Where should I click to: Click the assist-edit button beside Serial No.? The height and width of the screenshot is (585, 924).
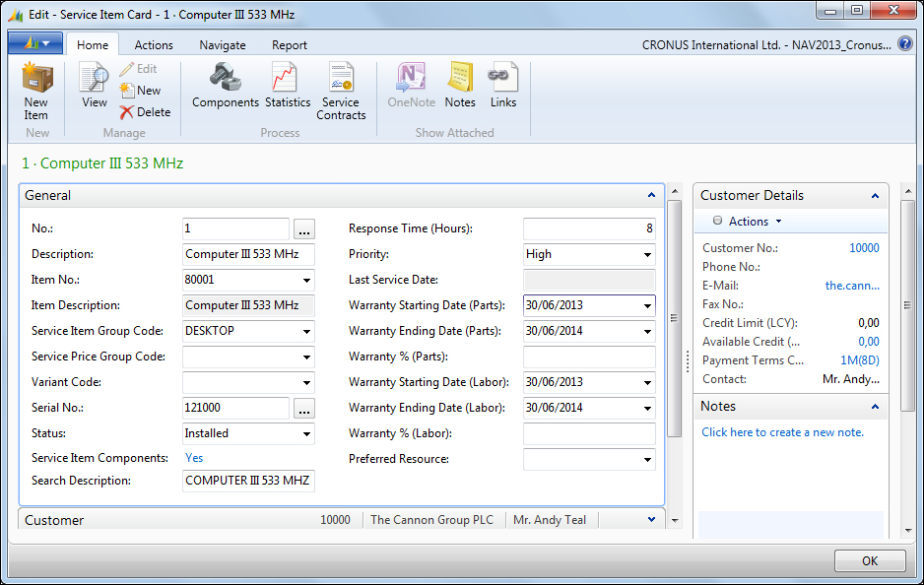(x=304, y=409)
